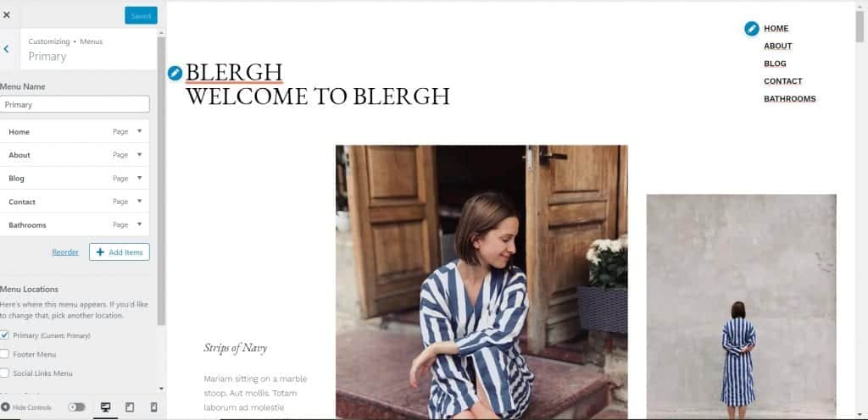Expand the Home menu item arrow
This screenshot has height=420, width=868.
coord(140,131)
